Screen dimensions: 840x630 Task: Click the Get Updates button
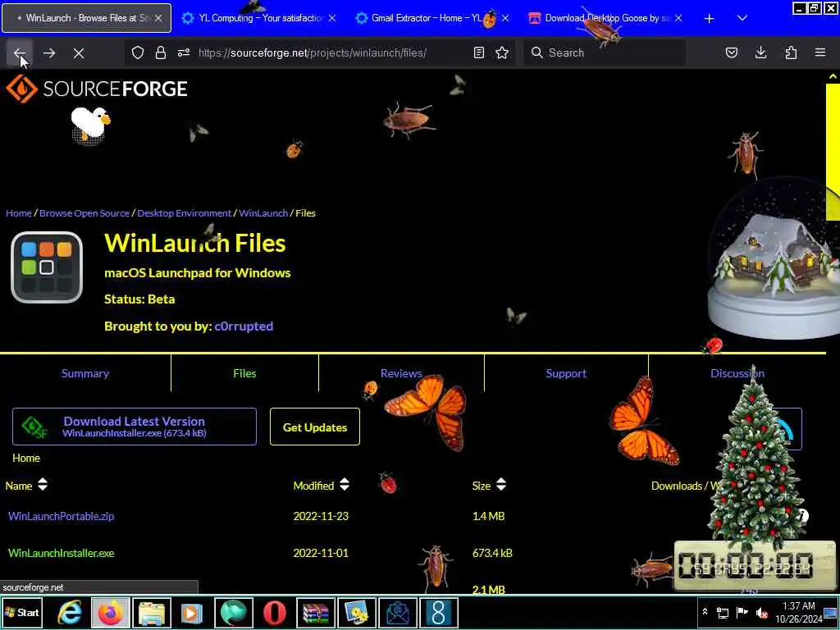tap(315, 427)
